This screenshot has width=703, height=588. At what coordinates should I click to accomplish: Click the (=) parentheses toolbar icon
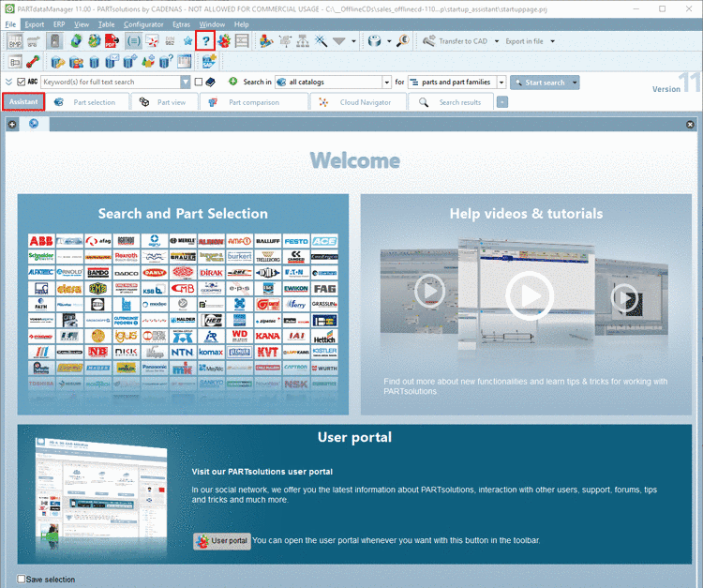[133, 41]
